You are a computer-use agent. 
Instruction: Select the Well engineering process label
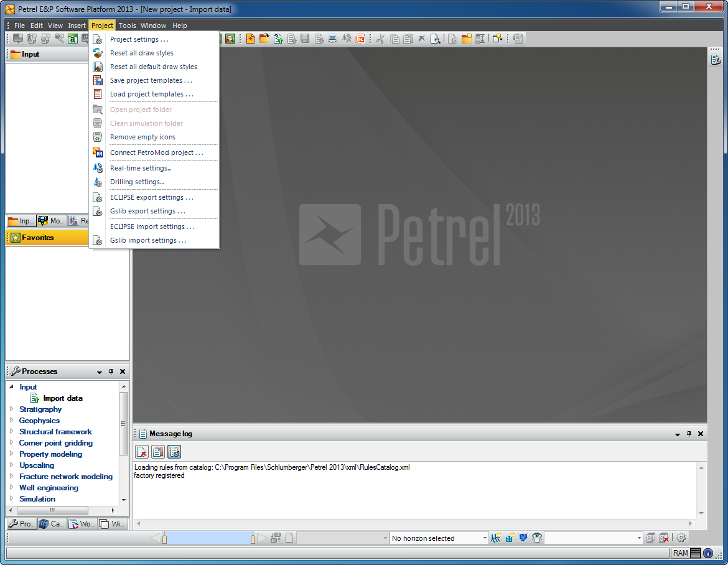pyautogui.click(x=49, y=487)
